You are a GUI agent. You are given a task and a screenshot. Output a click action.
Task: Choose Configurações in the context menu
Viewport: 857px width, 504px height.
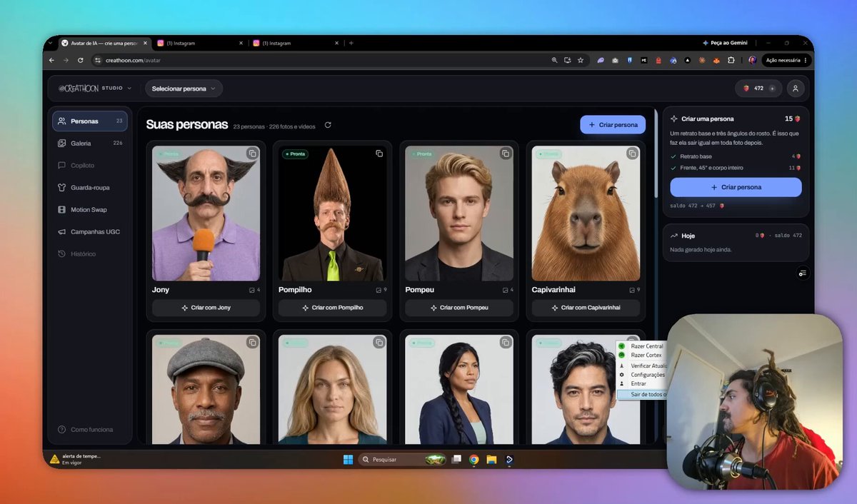(642, 375)
